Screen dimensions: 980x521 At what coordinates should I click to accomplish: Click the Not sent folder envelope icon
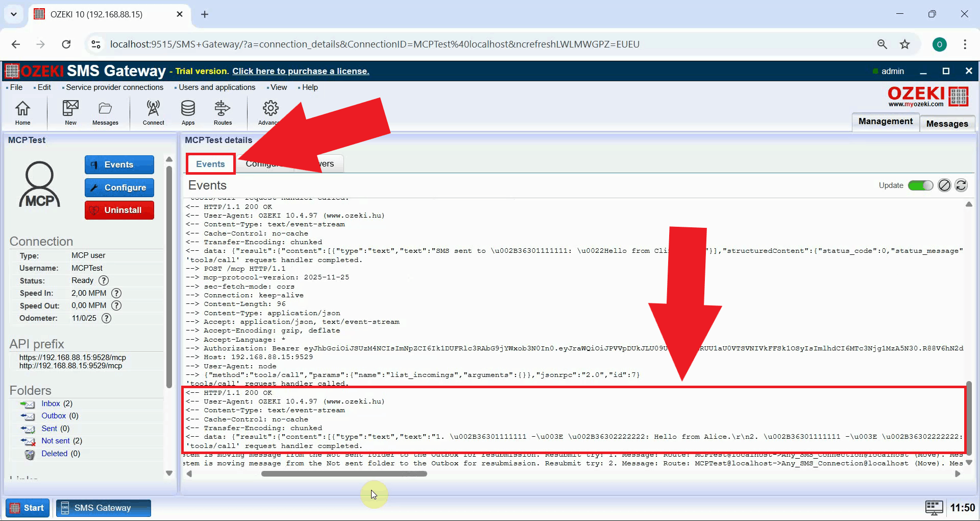tap(28, 441)
